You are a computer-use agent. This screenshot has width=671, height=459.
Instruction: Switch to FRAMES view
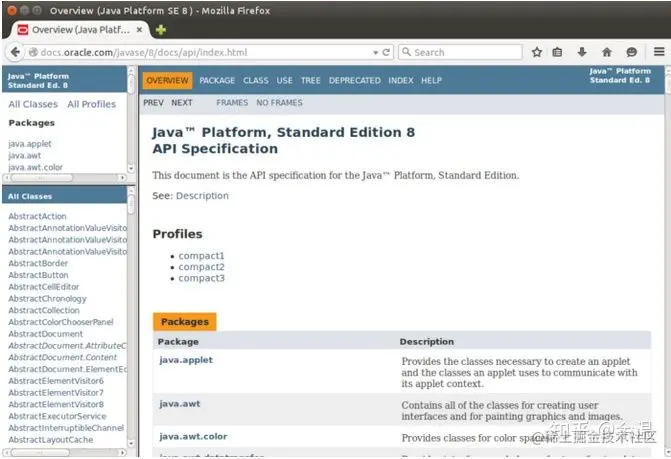[232, 103]
